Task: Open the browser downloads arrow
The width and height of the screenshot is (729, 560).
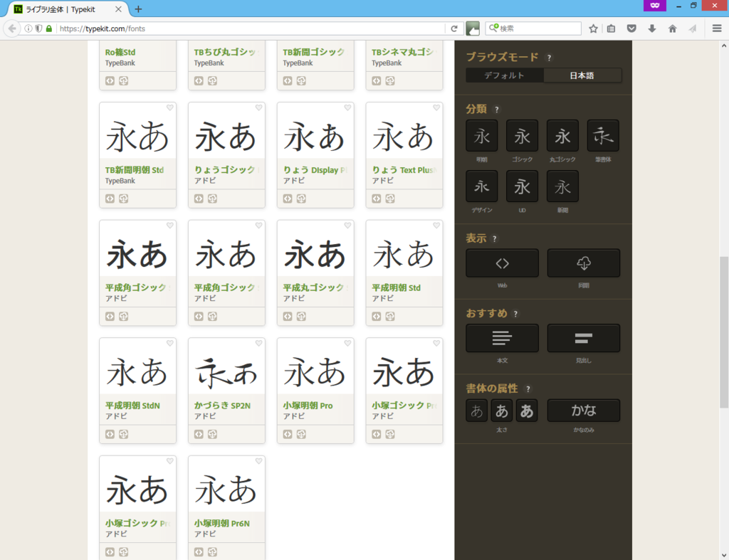Action: (652, 28)
